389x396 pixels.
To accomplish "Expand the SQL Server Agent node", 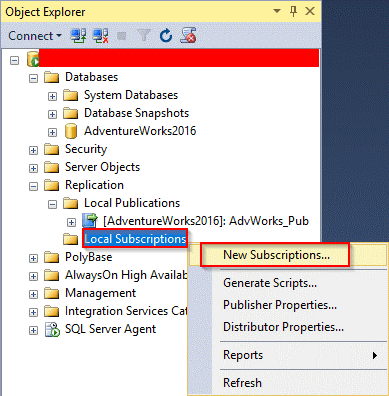I will tap(33, 331).
